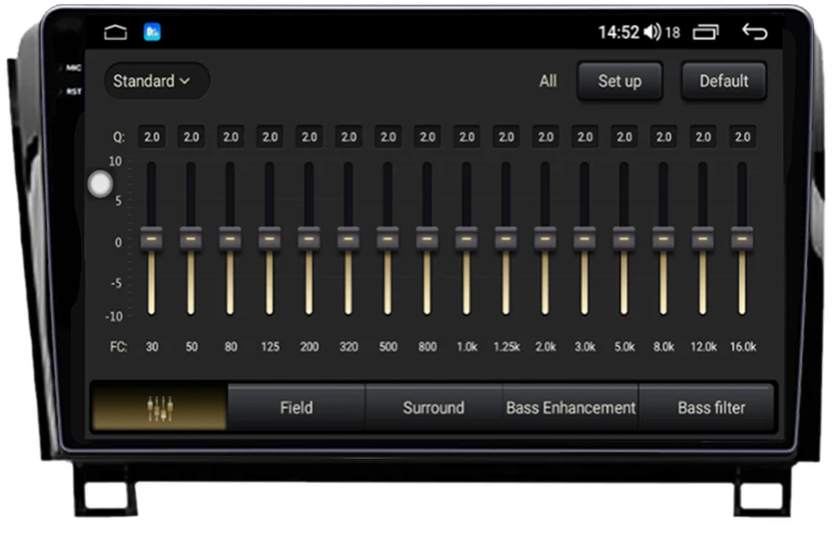Image resolution: width=834 pixels, height=537 pixels.
Task: Click the 12.0k band slider handle
Action: point(703,239)
